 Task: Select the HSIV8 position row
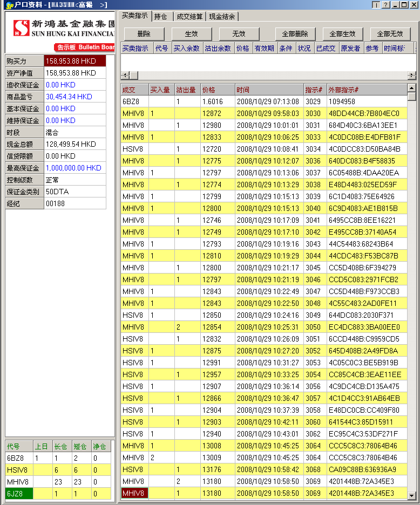58,470
